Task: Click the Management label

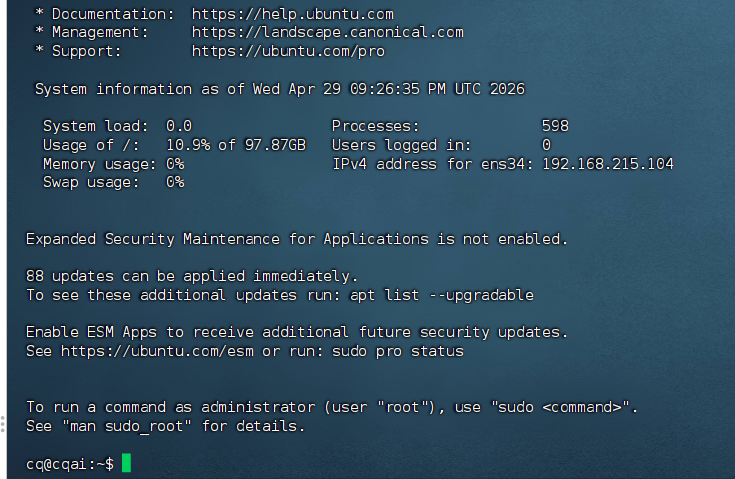Action: click(99, 32)
